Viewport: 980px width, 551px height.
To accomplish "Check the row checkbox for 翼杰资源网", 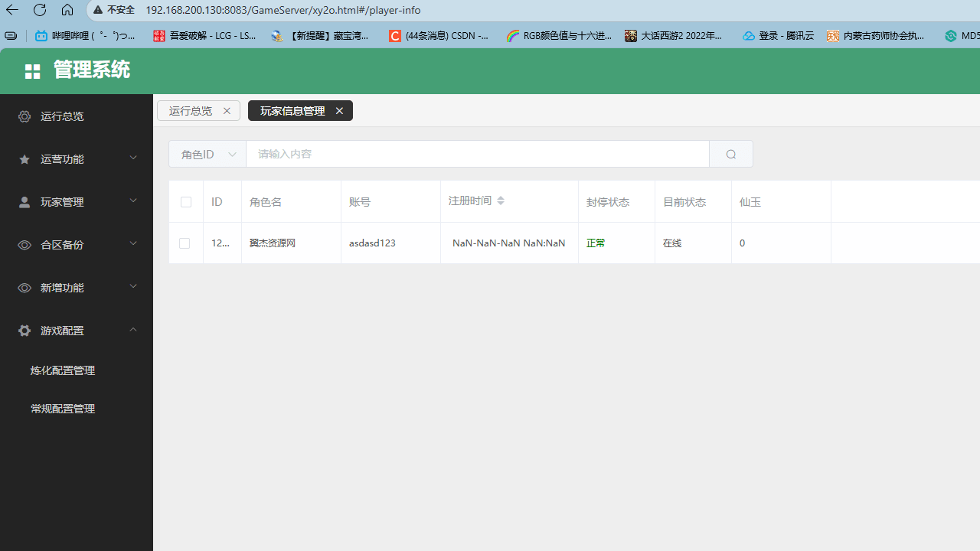I will click(x=184, y=243).
